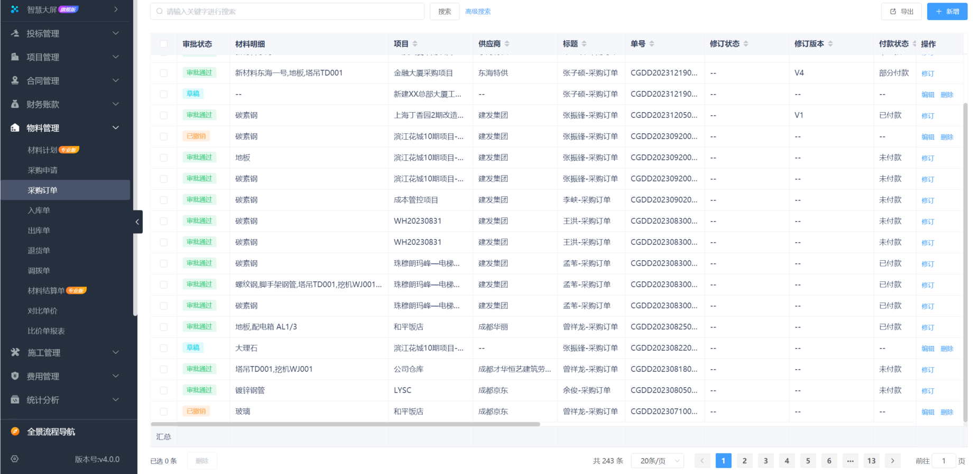Viewport: 980px width, 474px height.
Task: Click the 财务账款 money bag icon
Action: point(15,104)
